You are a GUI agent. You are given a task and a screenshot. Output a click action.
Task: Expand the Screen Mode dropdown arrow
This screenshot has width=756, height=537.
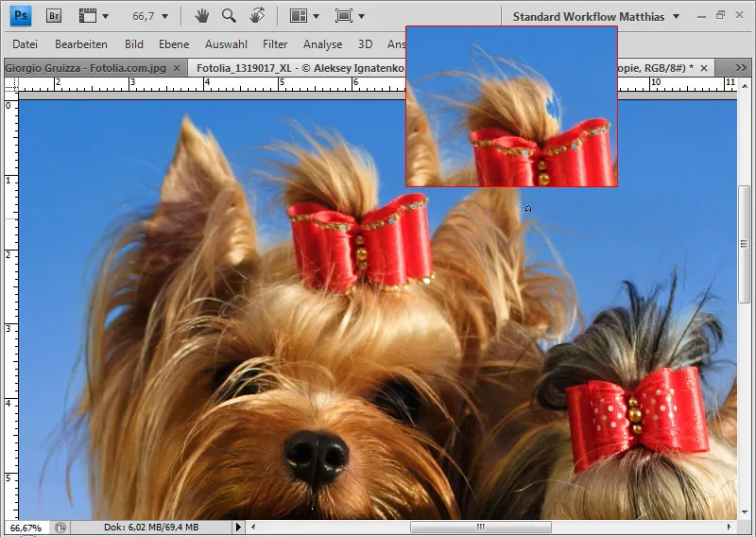tap(362, 16)
